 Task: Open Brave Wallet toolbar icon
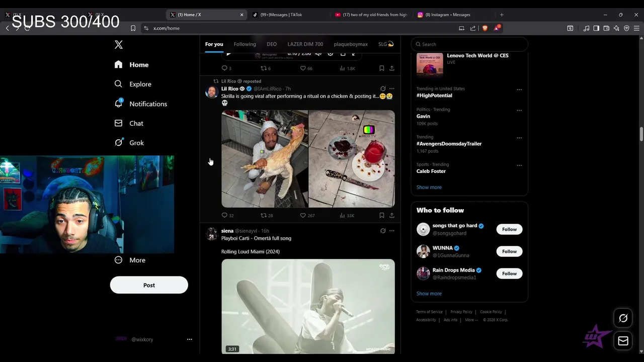606,28
